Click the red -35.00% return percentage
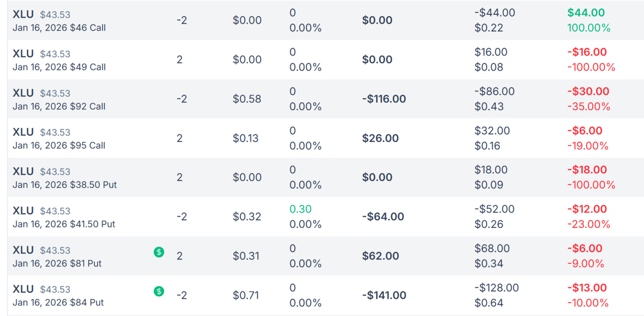Viewport: 644px width, 316px height. 589,107
